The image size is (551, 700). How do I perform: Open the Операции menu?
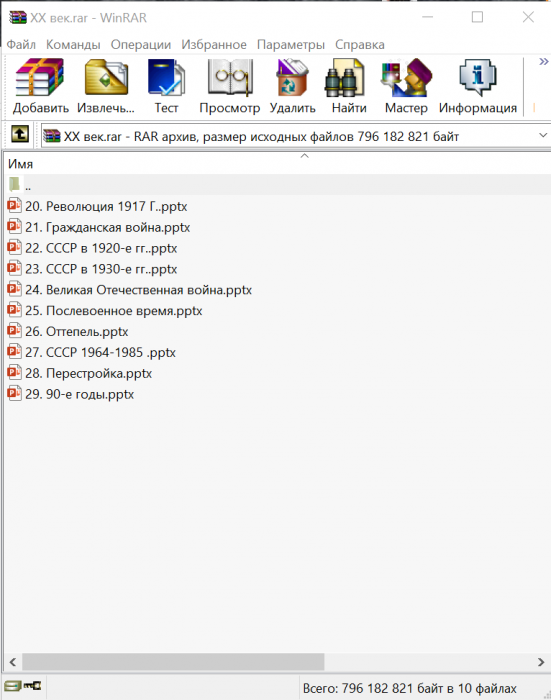click(x=141, y=45)
